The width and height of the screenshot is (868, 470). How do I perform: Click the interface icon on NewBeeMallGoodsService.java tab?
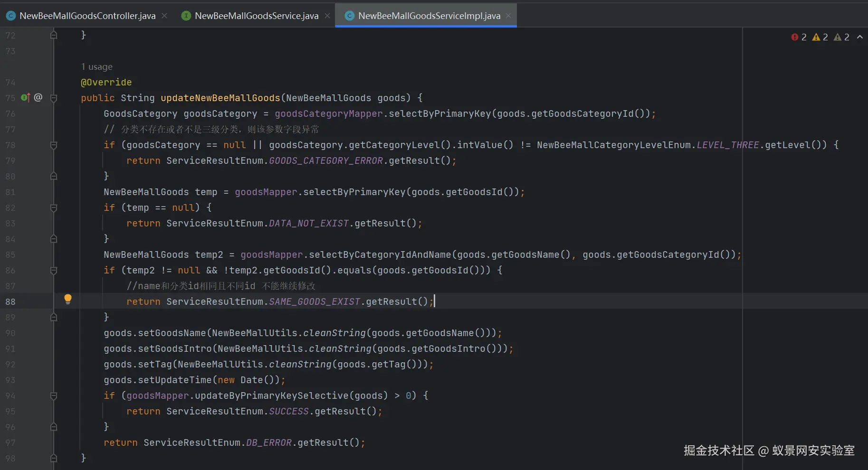[x=186, y=16]
